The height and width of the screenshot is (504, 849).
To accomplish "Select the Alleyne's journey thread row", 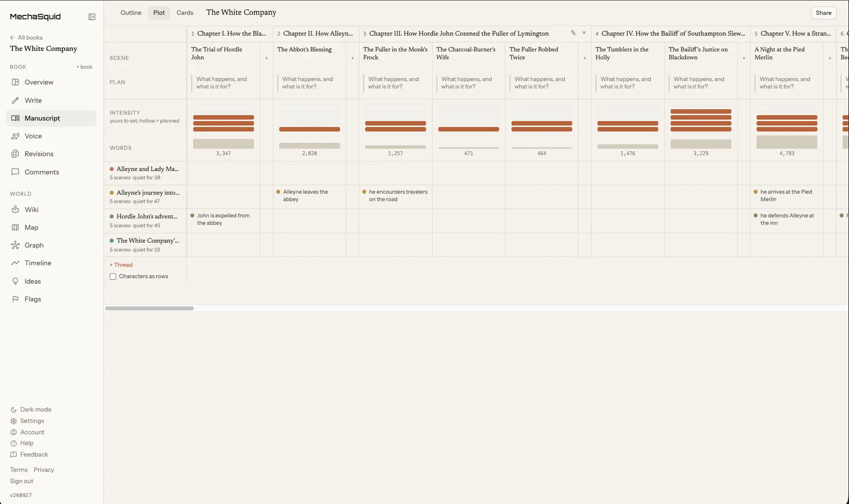I will (145, 197).
